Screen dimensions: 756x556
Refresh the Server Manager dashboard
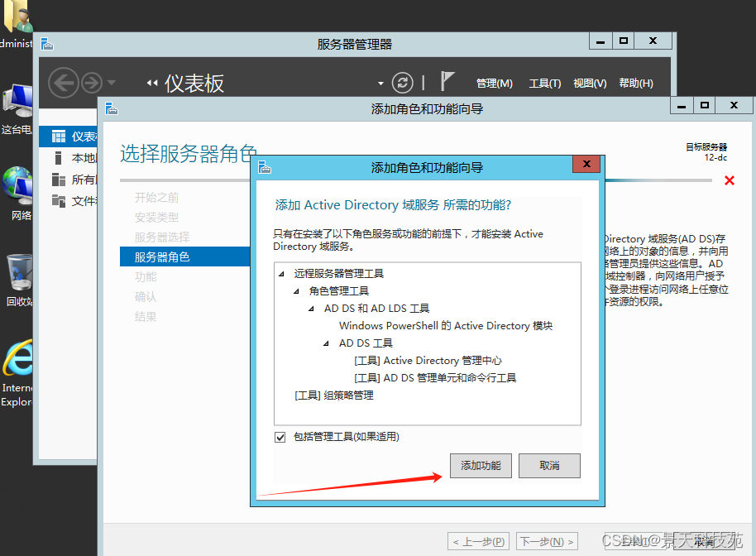pos(403,83)
